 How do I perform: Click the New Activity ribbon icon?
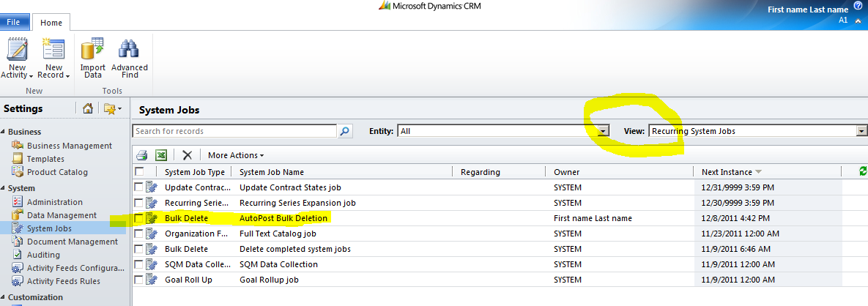coord(17,51)
